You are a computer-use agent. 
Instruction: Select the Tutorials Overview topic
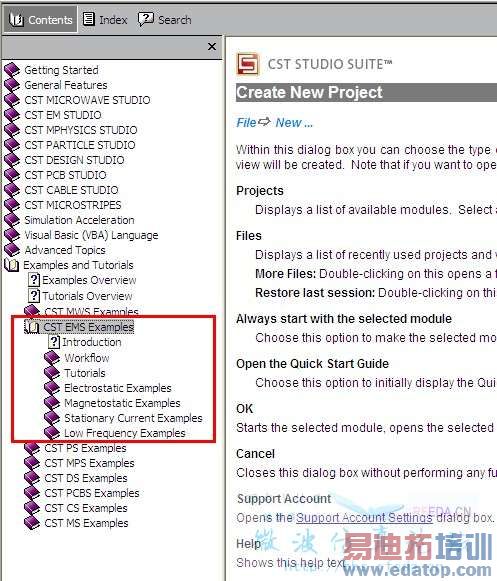[x=87, y=296]
